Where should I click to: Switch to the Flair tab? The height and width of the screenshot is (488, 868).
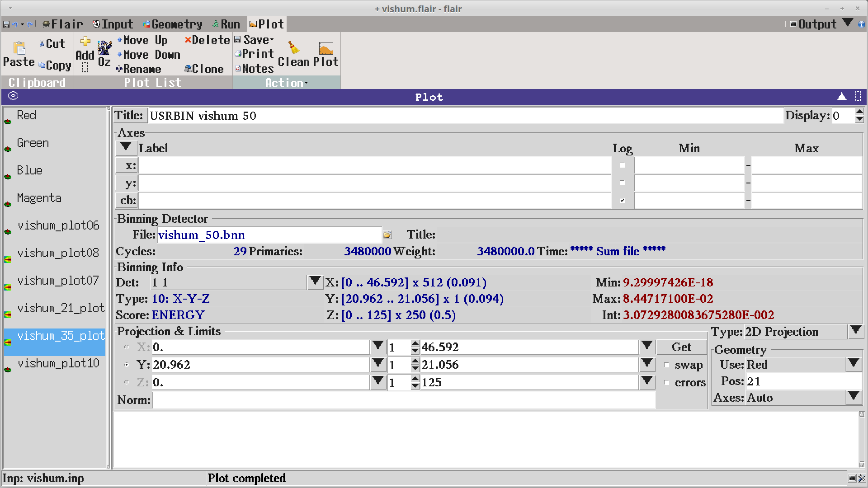pos(63,24)
